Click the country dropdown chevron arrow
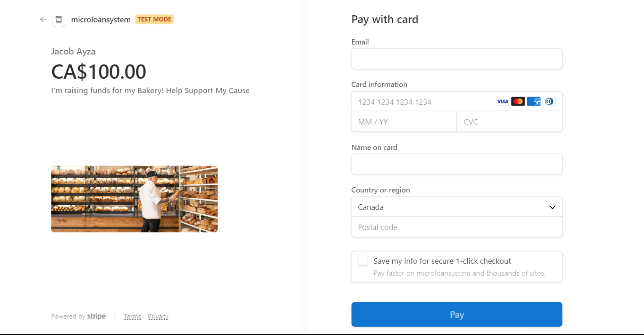This screenshot has width=644, height=335. click(x=552, y=207)
